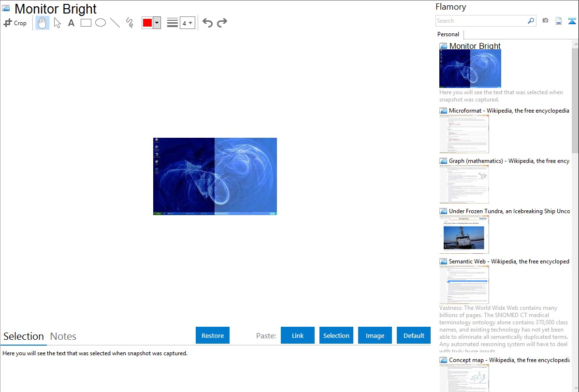This screenshot has height=392, width=579.
Task: Click the red color swatch
Action: pos(147,23)
